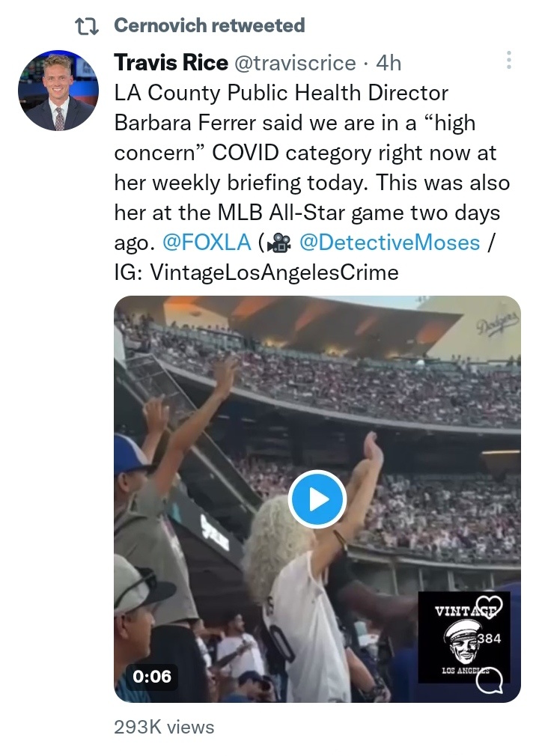Click the 4h timestamp

coord(389,63)
